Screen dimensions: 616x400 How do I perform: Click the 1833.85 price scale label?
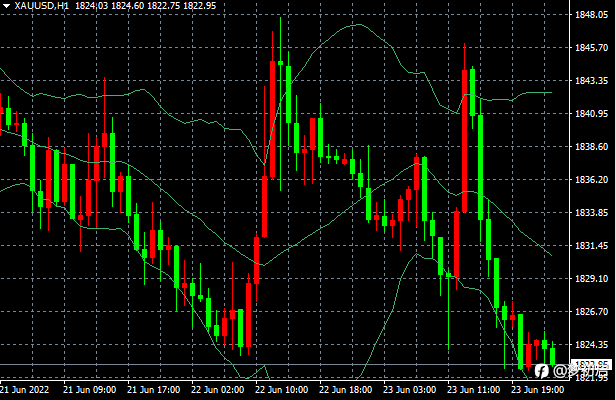point(591,213)
